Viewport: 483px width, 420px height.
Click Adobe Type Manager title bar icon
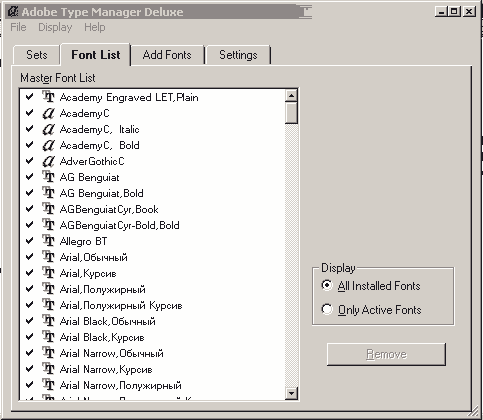coord(13,12)
